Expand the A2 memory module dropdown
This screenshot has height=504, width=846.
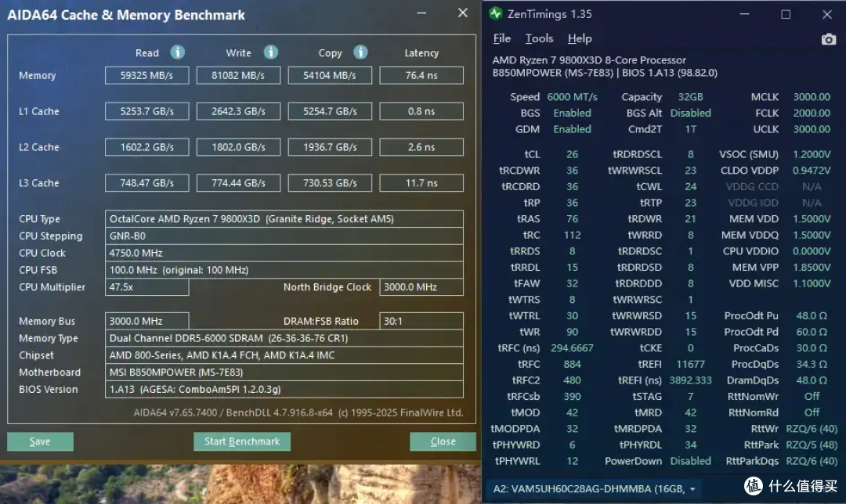pyautogui.click(x=692, y=489)
